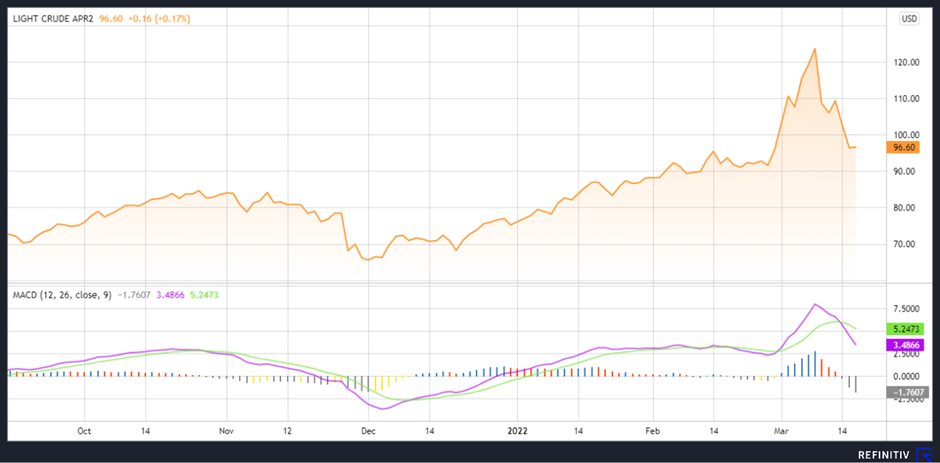Click the 12 label after Nov on time axis
Screen dimensions: 940x463
[x=288, y=431]
